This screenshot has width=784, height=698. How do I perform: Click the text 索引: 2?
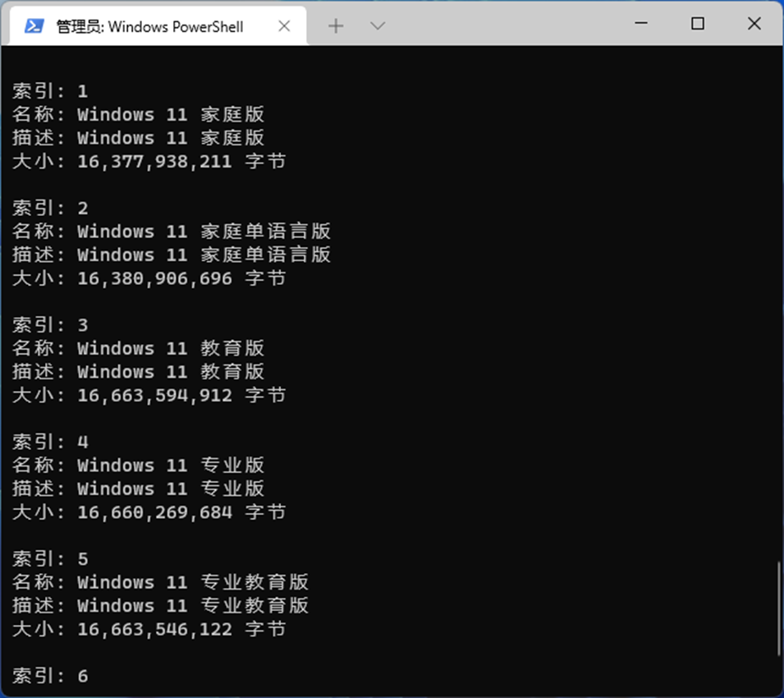click(x=50, y=208)
